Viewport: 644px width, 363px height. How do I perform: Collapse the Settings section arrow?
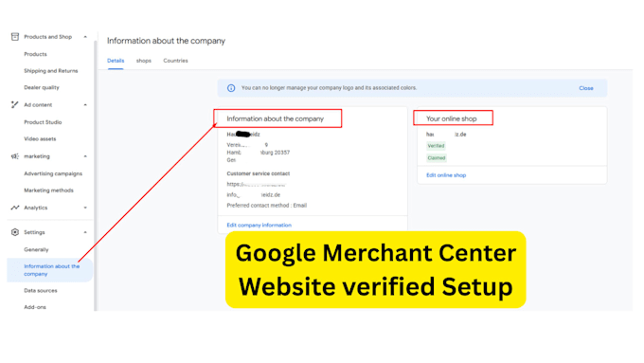point(85,232)
